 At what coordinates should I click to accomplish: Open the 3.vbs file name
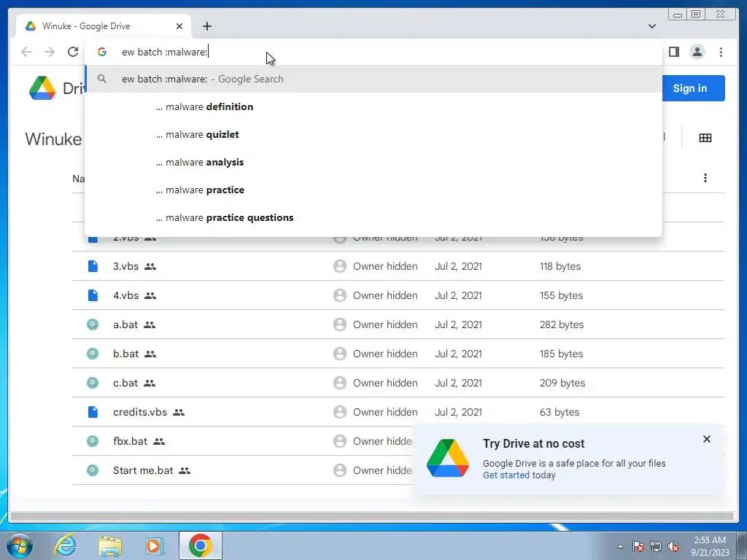pyautogui.click(x=125, y=266)
